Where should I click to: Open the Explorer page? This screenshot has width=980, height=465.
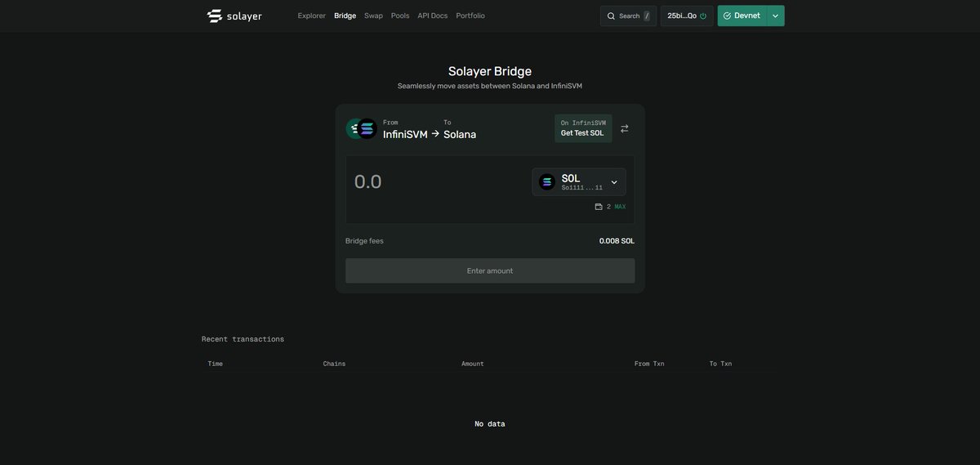click(x=311, y=16)
